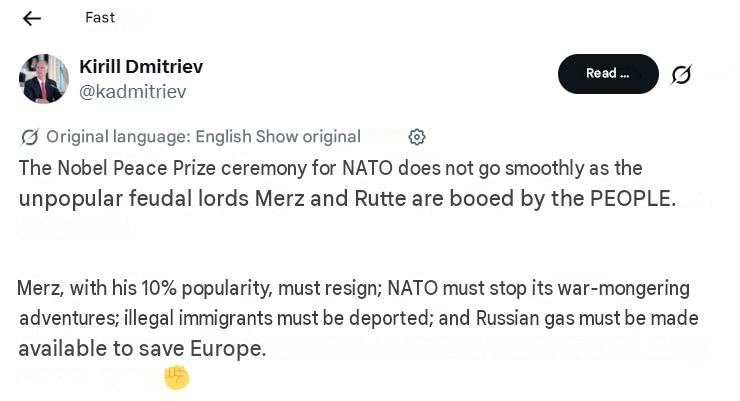Click the 10% figure in the post
This screenshot has width=740, height=401.
click(x=159, y=288)
